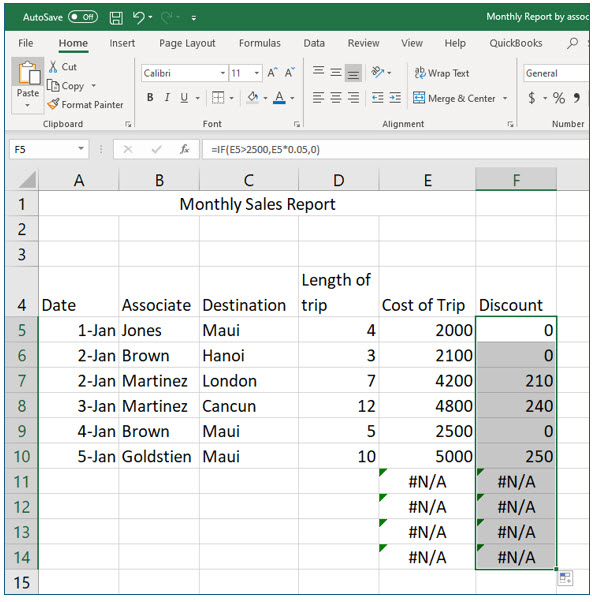Apply italic formatting

click(x=167, y=98)
